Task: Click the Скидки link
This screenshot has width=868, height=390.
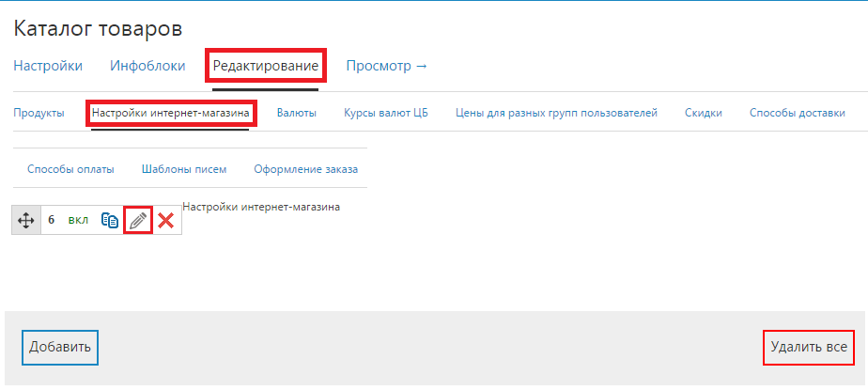Action: tap(703, 113)
